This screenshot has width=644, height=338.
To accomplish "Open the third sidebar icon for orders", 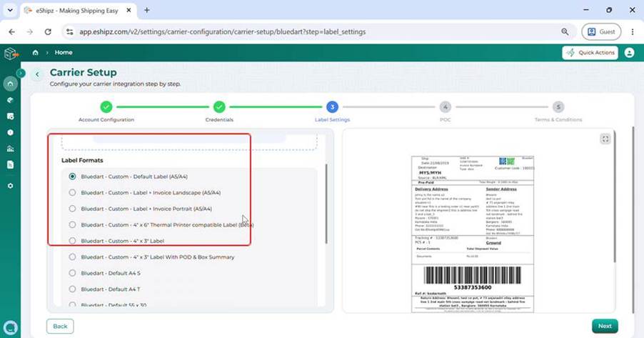I will [11, 116].
